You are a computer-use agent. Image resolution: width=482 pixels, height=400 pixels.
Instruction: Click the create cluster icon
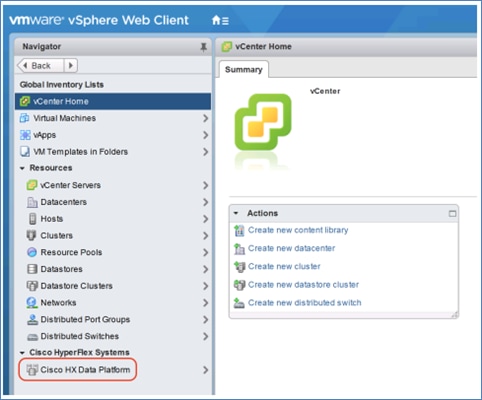tap(239, 267)
